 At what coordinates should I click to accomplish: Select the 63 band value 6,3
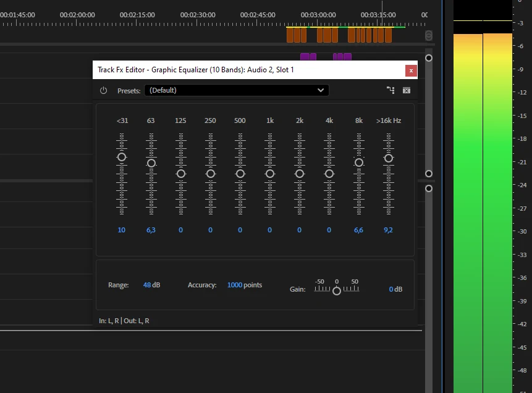[x=151, y=230]
